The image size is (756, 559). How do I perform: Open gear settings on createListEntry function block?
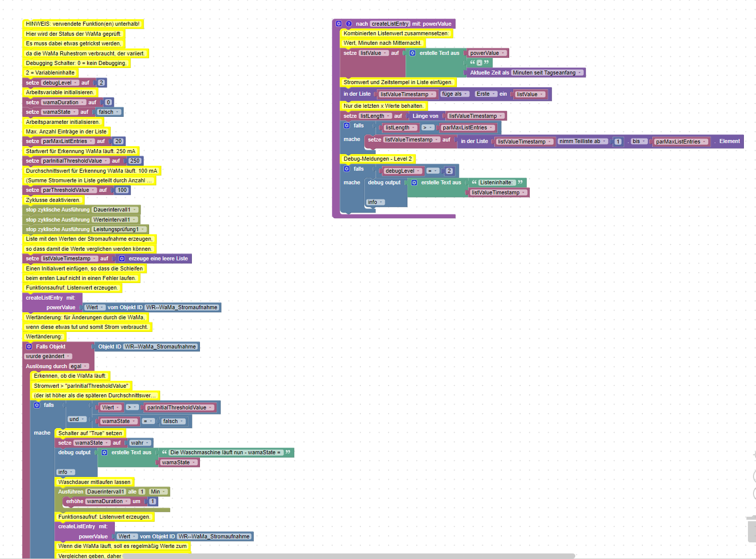pyautogui.click(x=339, y=24)
